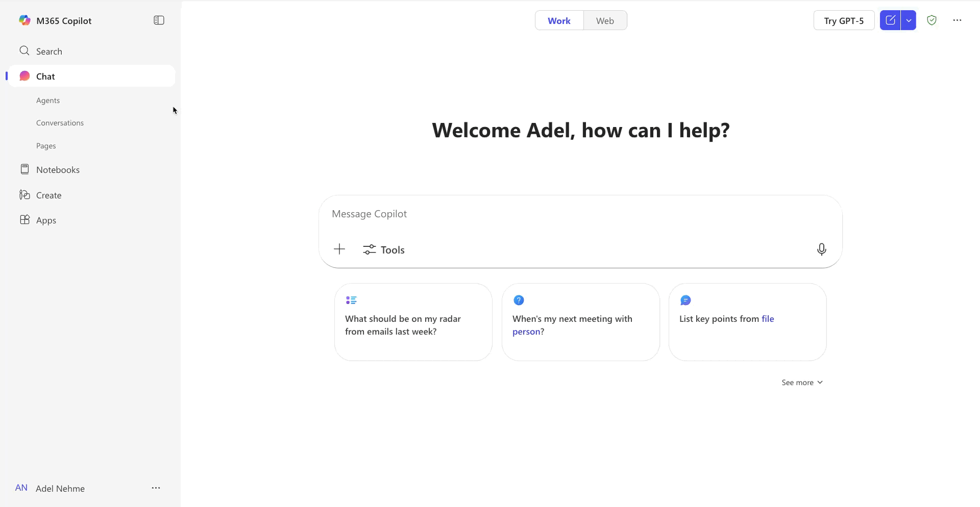This screenshot has height=507, width=980.
Task: Click the plus icon to add content
Action: coord(339,249)
